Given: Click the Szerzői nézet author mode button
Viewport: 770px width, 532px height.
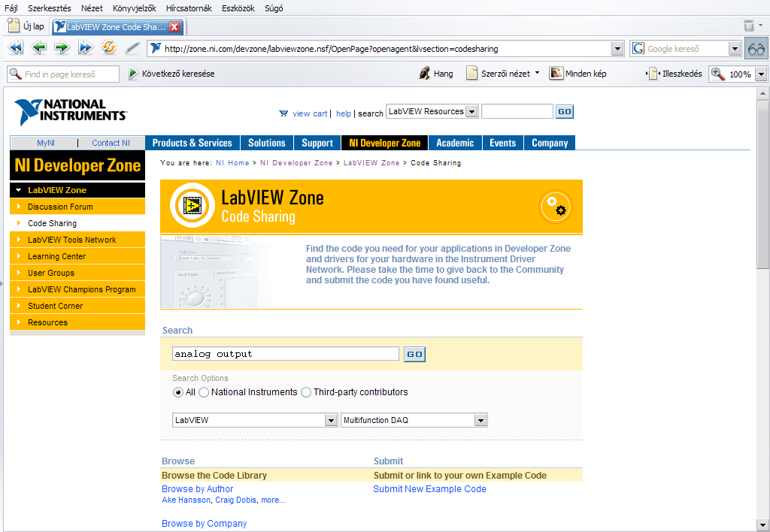Looking at the screenshot, I should coord(499,74).
